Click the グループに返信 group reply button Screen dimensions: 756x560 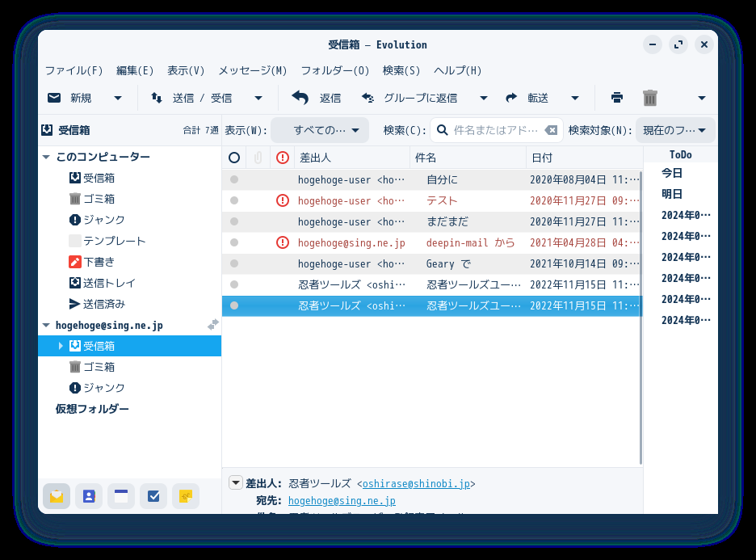(409, 99)
